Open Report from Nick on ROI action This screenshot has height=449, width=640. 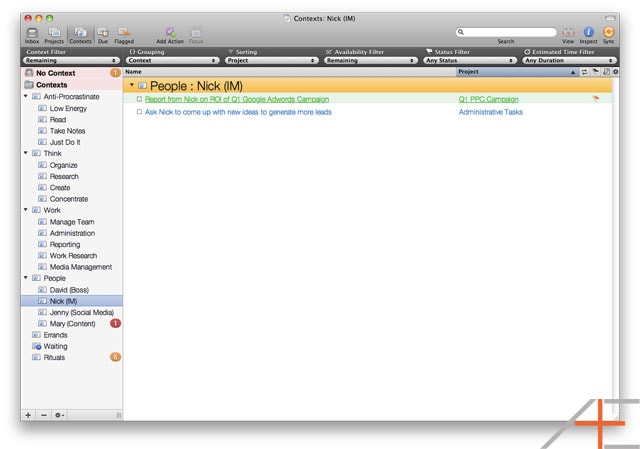tap(237, 99)
